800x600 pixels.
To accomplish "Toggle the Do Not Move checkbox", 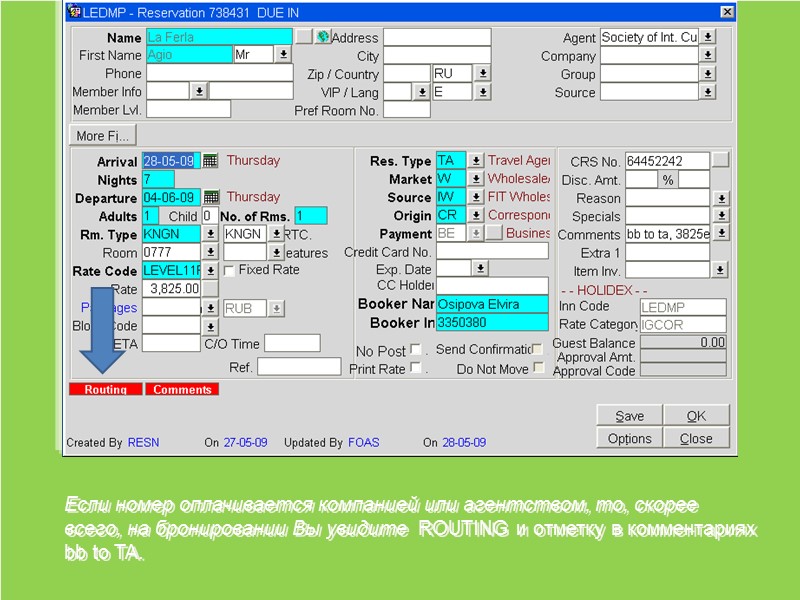I will 539,368.
